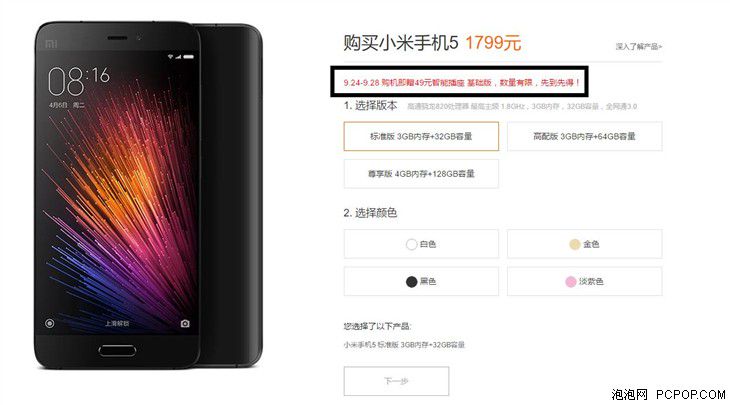Tap the circular shortcut icon on lockscreen
Image resolution: width=730 pixels, height=405 pixels.
[50, 324]
